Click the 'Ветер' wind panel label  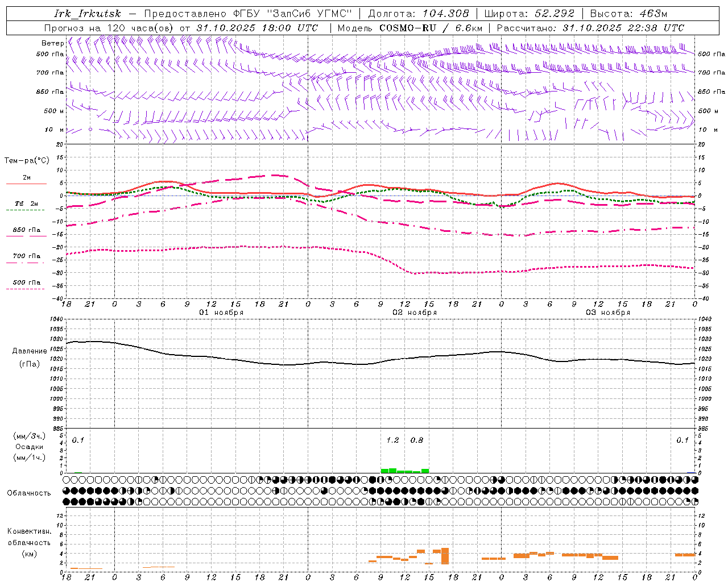[53, 43]
